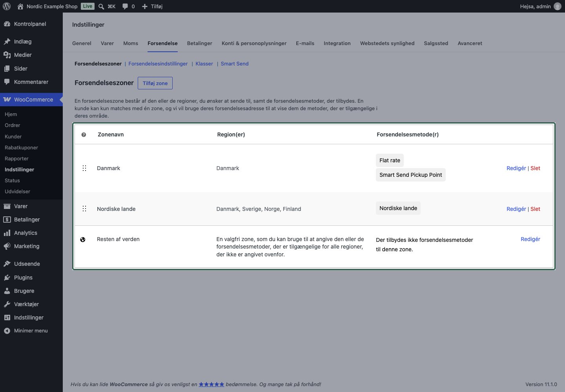Image resolution: width=565 pixels, height=392 pixels.
Task: Click the drag handle for Nordiske lande zone
Action: [84, 209]
